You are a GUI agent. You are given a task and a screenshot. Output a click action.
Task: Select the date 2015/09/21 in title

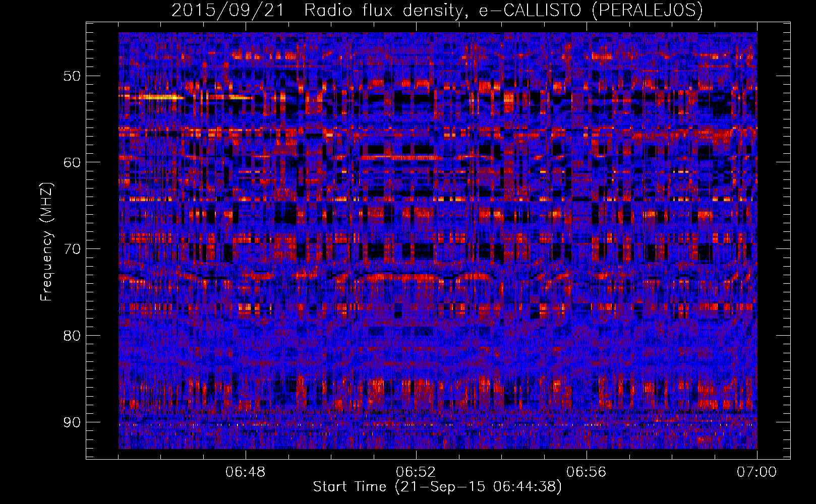[228, 10]
